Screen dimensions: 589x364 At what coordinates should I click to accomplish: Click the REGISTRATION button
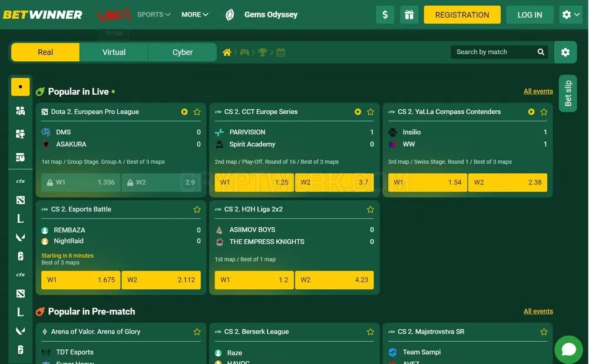tap(462, 15)
